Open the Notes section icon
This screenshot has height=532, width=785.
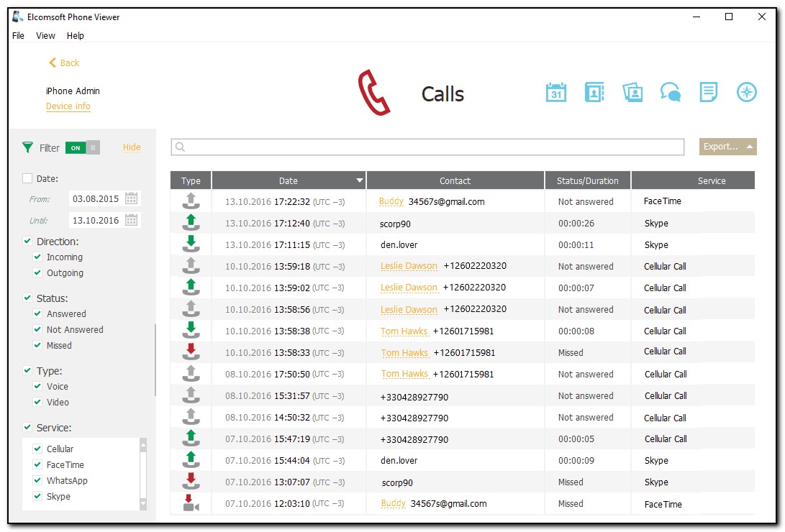point(709,93)
